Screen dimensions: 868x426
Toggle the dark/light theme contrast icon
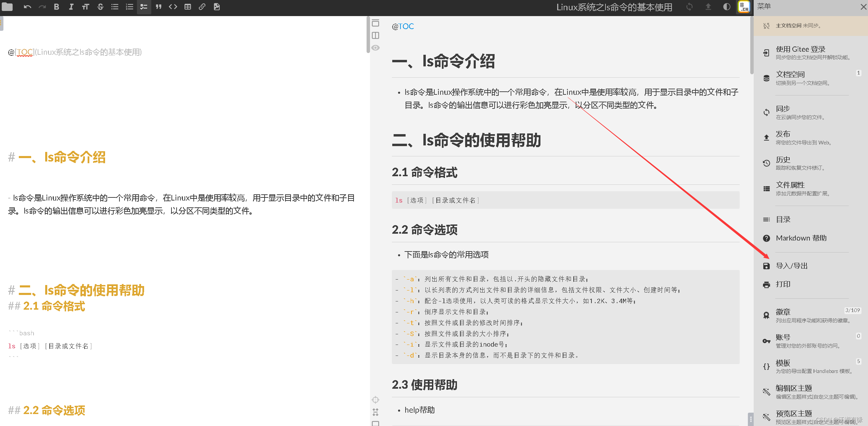coord(727,7)
